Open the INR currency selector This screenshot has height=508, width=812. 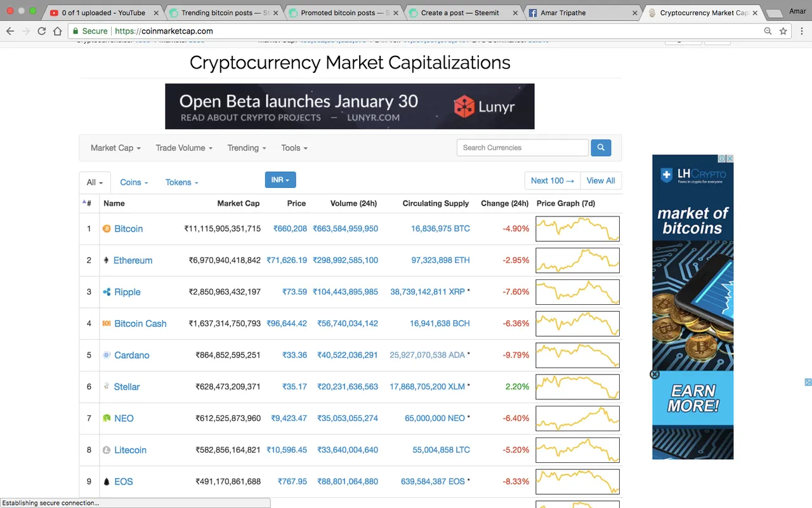[x=280, y=180]
